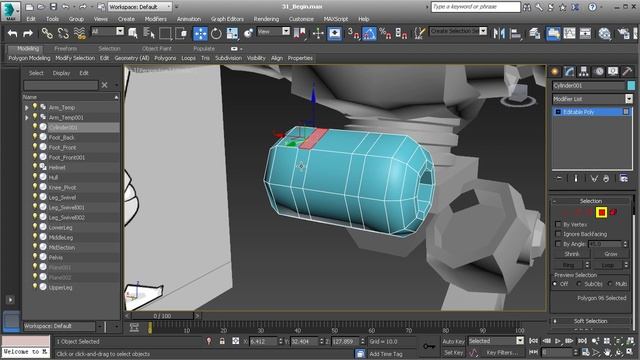Screen dimensions: 640x360
Task: Click the Redo arrow in main toolbar
Action: click(x=28, y=33)
